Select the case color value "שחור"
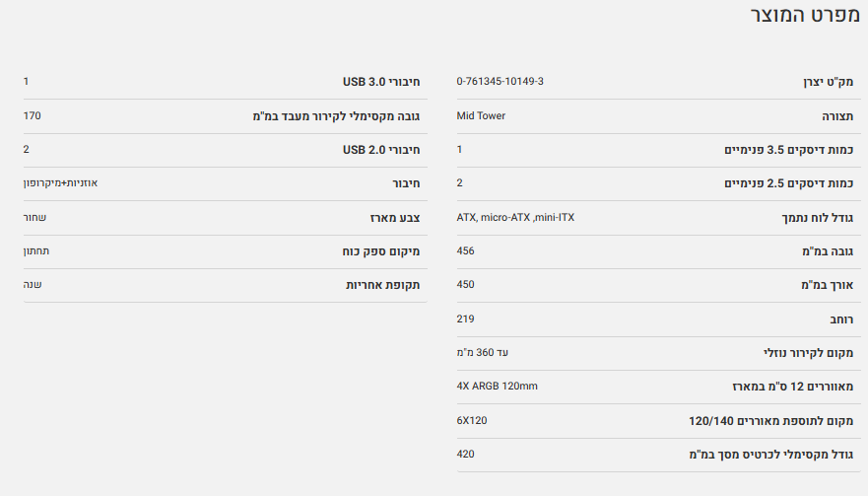 35,217
